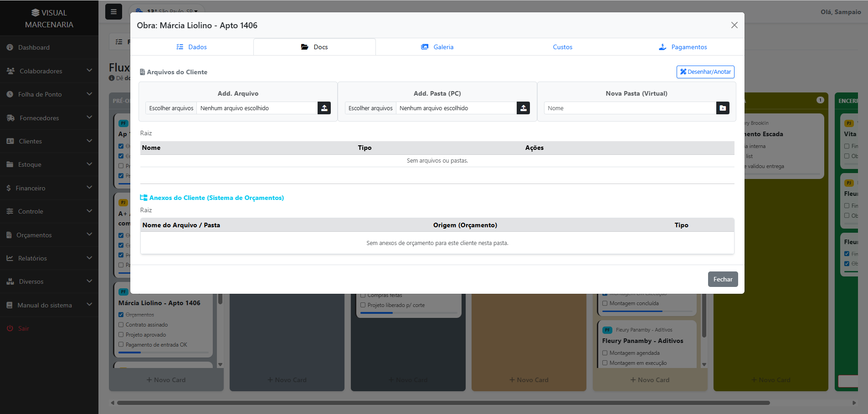Viewport: 868px width, 414px height.
Task: Open the Galeria tab
Action: tap(437, 47)
